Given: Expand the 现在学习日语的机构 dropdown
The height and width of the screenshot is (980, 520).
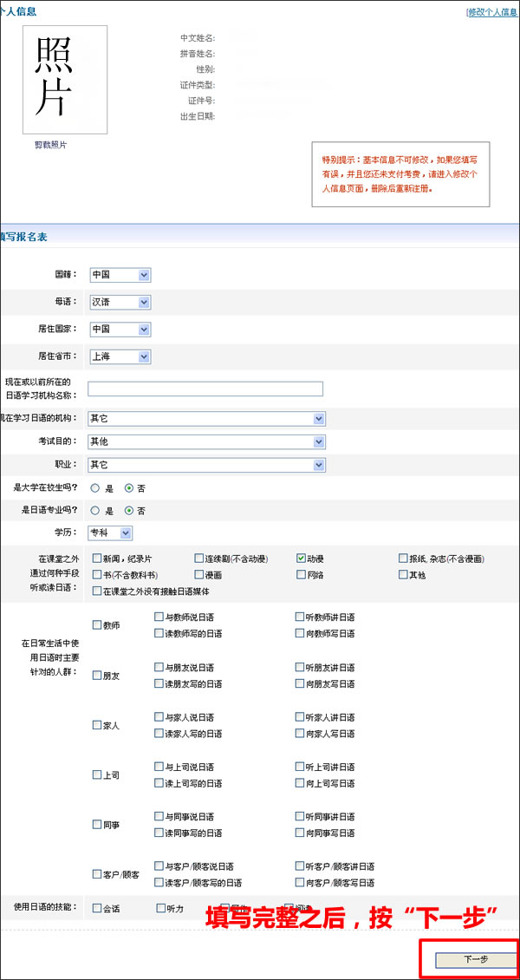Looking at the screenshot, I should (x=207, y=419).
